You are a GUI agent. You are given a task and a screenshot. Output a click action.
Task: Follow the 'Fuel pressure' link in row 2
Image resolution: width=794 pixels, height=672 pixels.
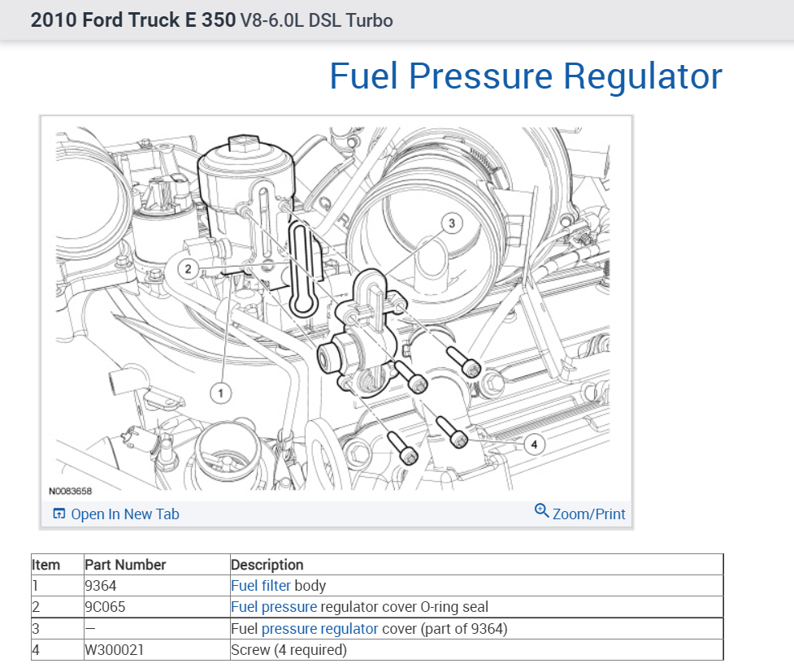274,607
